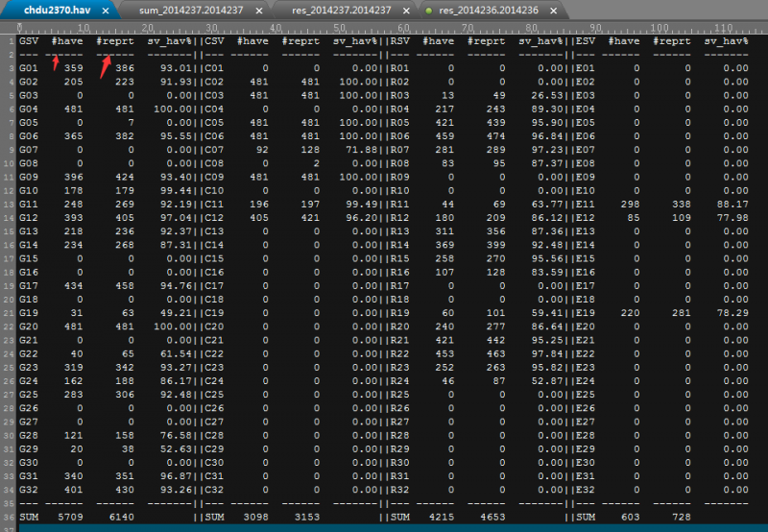
Task: Click the R05 satellite label
Action: 399,123
